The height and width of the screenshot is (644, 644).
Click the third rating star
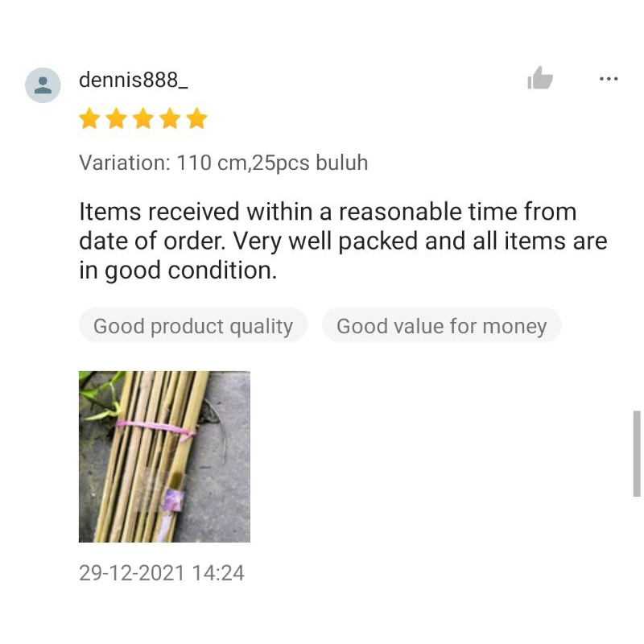pyautogui.click(x=143, y=118)
